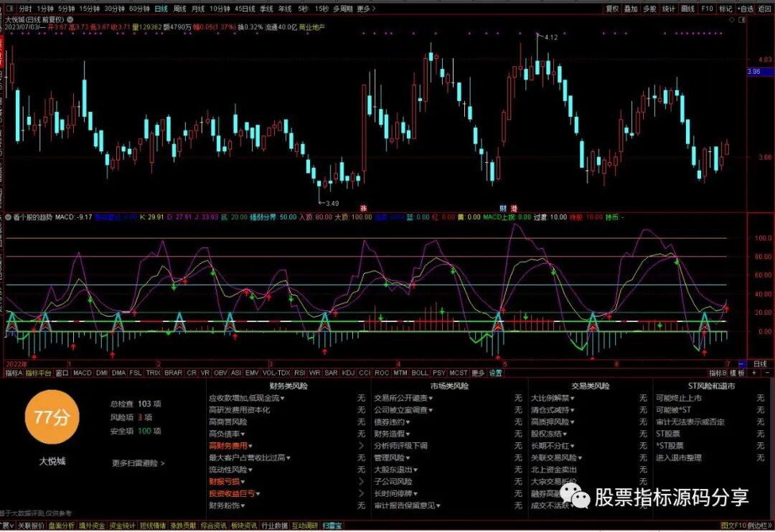Select the DMI indicator
This screenshot has width=775, height=532.
click(x=102, y=373)
